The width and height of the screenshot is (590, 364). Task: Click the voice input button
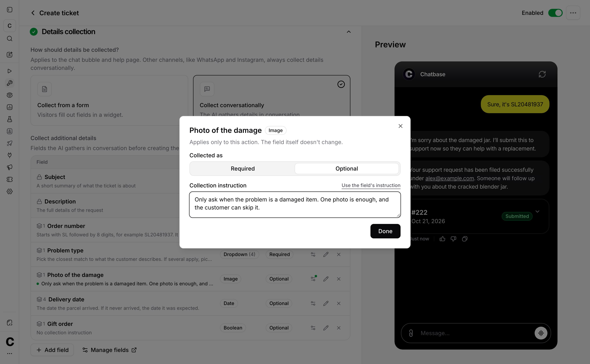pos(541,333)
